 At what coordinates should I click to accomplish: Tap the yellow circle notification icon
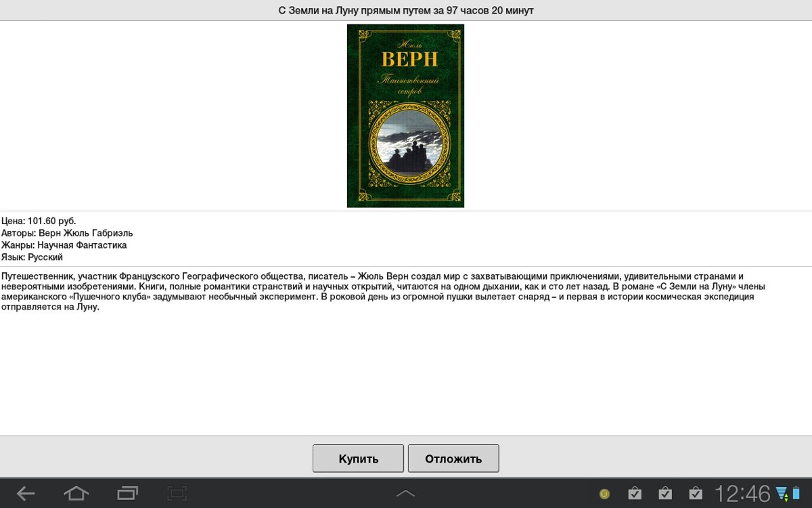pos(605,493)
